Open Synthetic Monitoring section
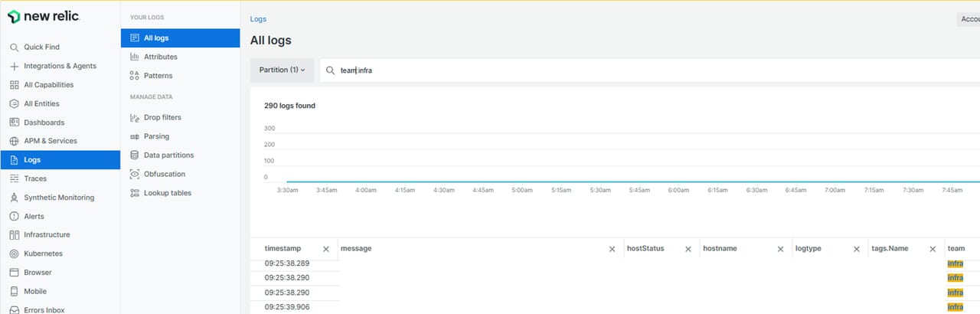The height and width of the screenshot is (314, 980). point(59,198)
